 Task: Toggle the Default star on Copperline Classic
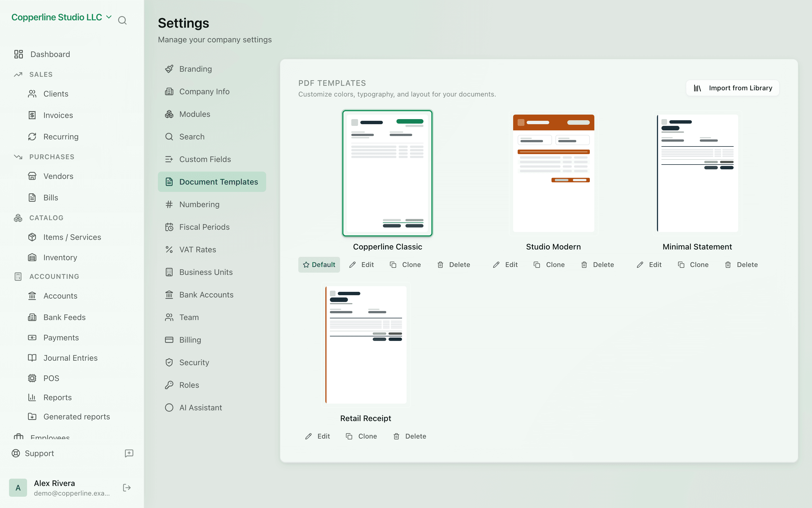(x=319, y=265)
